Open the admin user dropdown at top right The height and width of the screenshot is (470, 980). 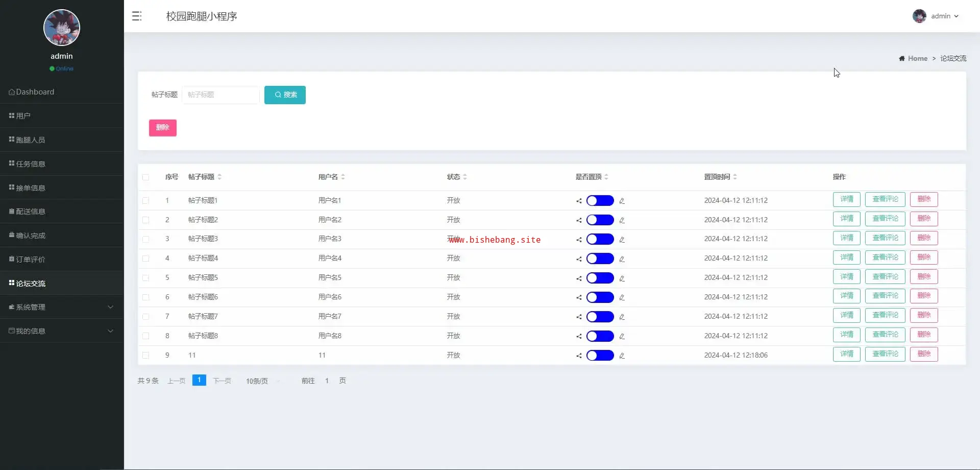click(936, 16)
